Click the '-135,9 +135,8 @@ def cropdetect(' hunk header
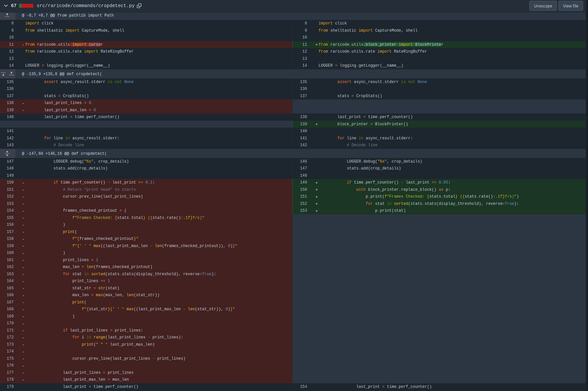 [62, 74]
